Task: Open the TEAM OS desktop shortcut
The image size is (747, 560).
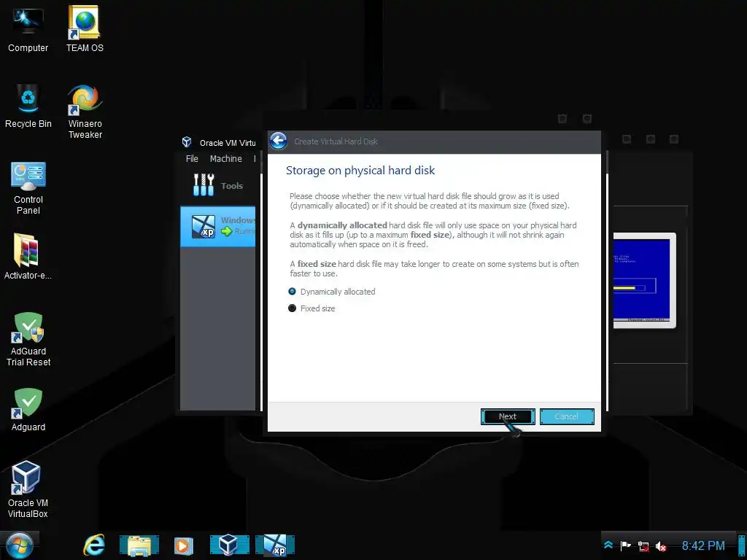Action: click(x=85, y=29)
